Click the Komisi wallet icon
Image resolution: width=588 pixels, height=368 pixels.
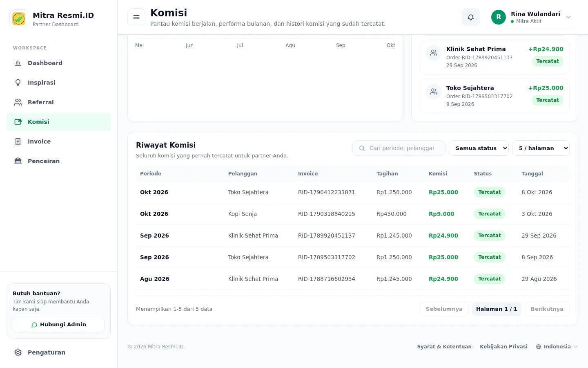(x=18, y=122)
